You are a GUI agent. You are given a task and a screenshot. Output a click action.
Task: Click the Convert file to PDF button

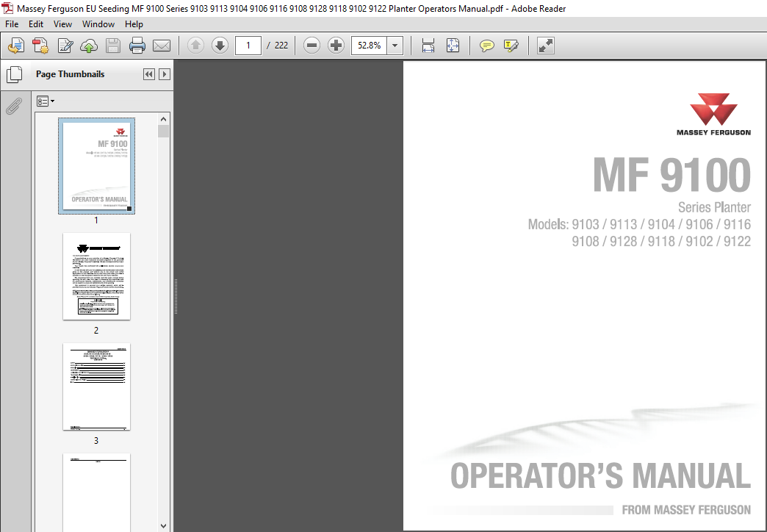[40, 46]
